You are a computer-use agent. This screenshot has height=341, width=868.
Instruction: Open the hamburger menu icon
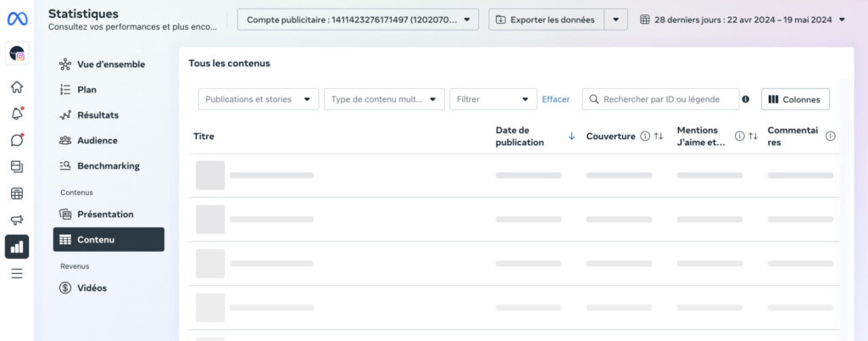point(17,273)
